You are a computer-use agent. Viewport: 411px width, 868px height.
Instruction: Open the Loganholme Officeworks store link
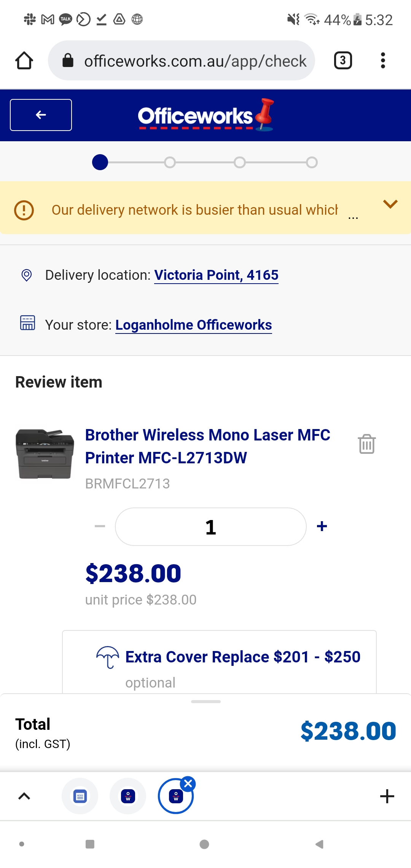click(193, 325)
